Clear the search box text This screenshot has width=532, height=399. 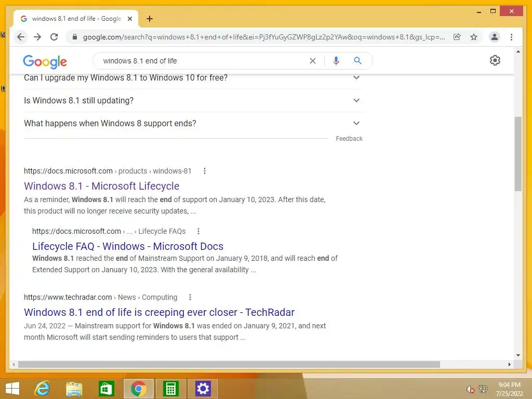[312, 61]
